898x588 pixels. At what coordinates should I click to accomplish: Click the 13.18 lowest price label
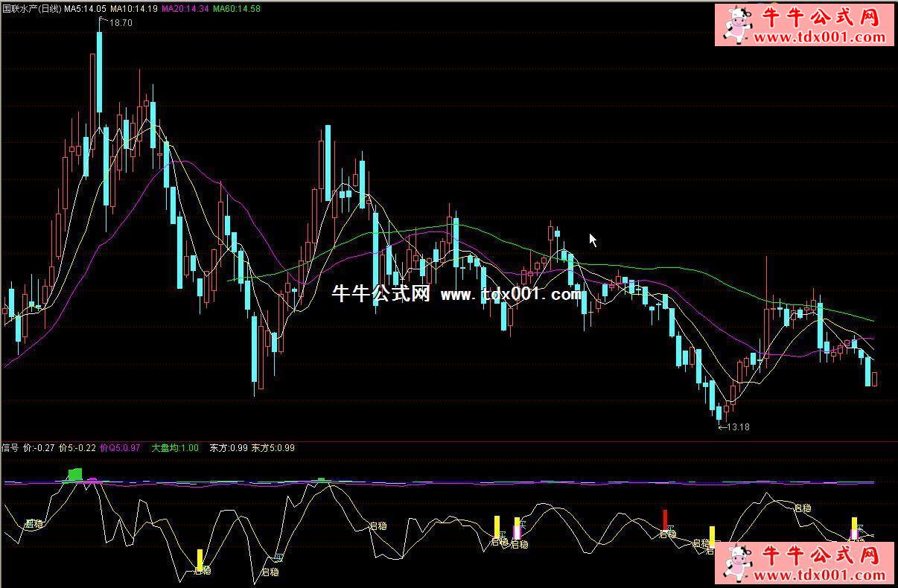click(738, 427)
